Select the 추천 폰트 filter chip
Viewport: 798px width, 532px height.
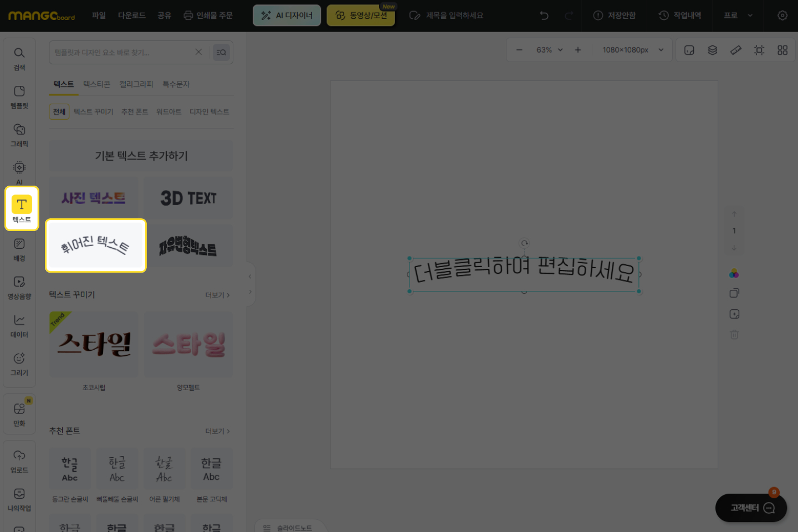(135, 112)
